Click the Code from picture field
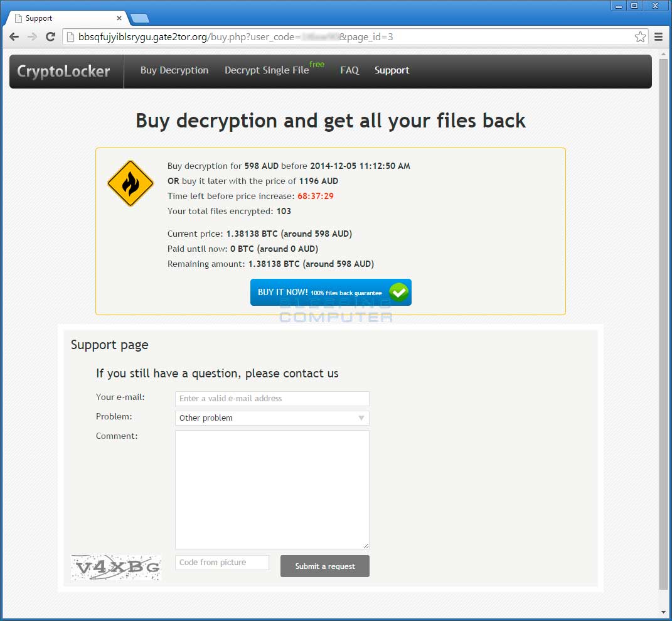Image resolution: width=672 pixels, height=621 pixels. [x=222, y=563]
